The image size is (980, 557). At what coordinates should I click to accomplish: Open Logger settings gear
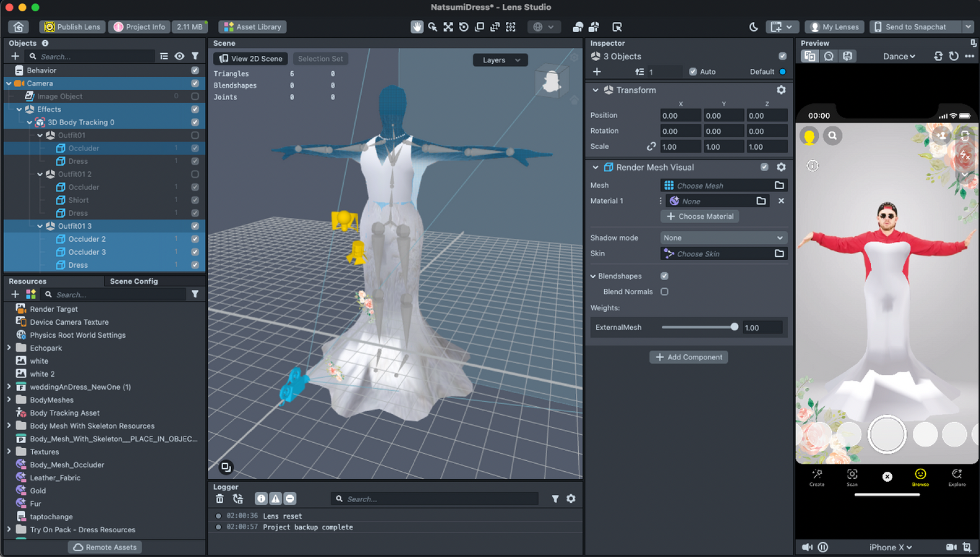(571, 498)
